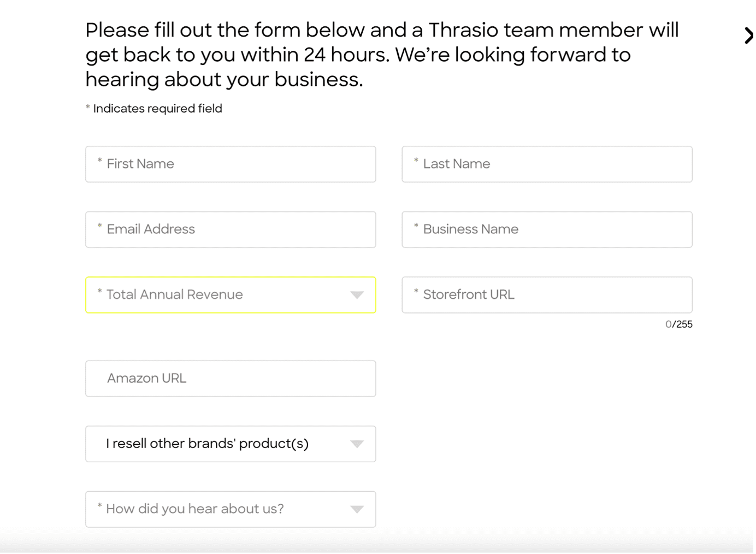
Task: Focus the Last Name text box
Action: click(547, 164)
